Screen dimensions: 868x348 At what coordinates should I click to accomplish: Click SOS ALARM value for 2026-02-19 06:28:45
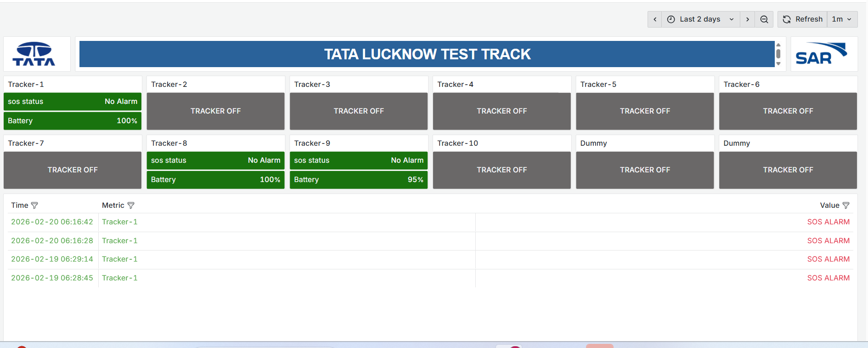(x=828, y=278)
